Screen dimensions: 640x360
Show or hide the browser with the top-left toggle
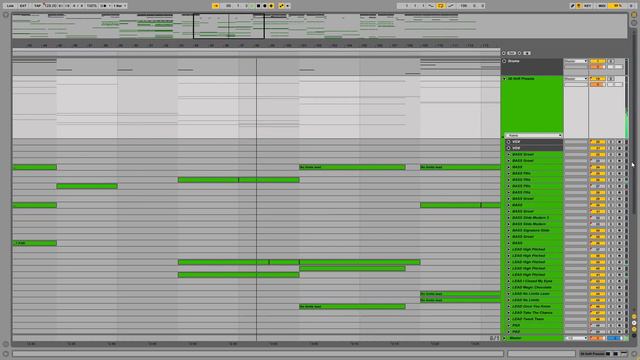pyautogui.click(x=6, y=15)
